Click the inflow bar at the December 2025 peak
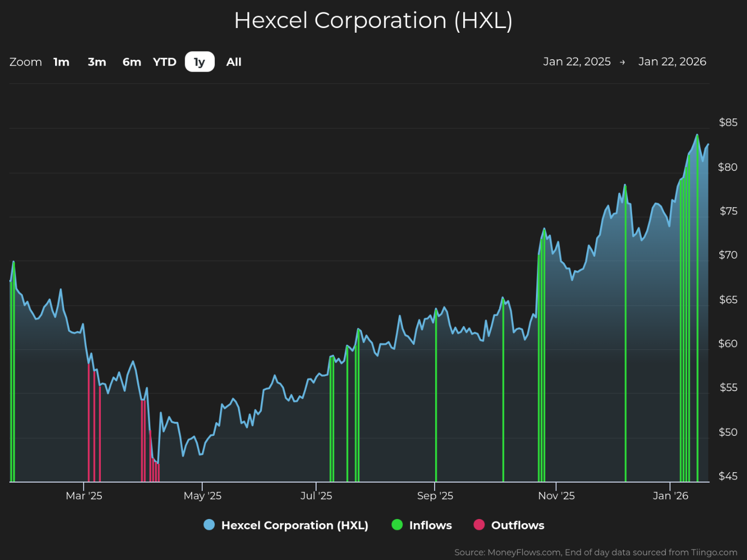The width and height of the screenshot is (747, 560). [625, 334]
